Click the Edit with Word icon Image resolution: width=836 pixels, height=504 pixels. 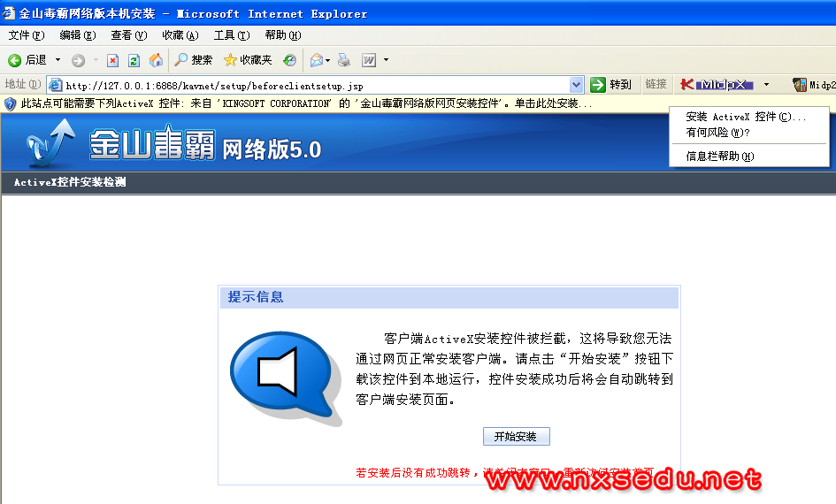coord(369,60)
